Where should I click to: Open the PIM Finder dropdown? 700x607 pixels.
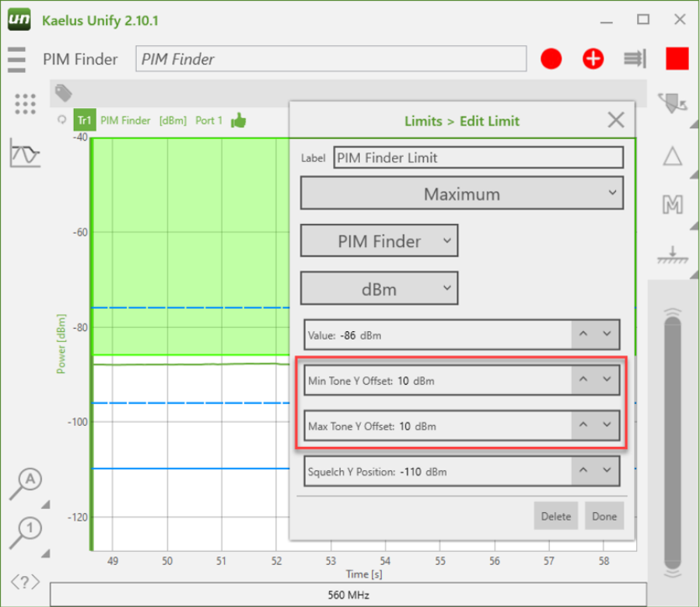tap(379, 241)
